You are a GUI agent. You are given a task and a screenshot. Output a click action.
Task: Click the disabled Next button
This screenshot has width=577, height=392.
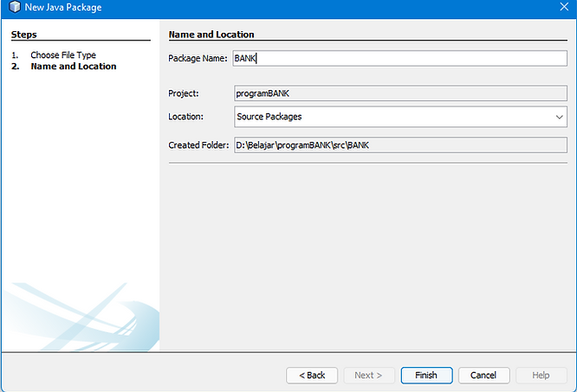point(369,376)
